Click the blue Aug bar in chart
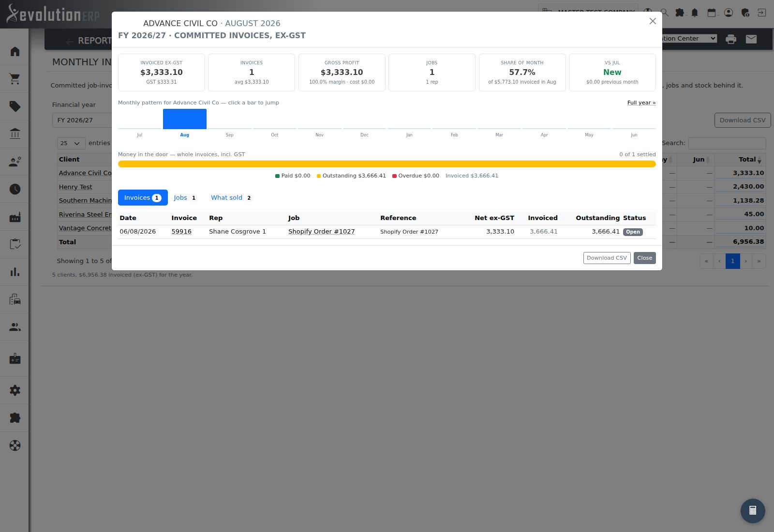 pos(185,119)
